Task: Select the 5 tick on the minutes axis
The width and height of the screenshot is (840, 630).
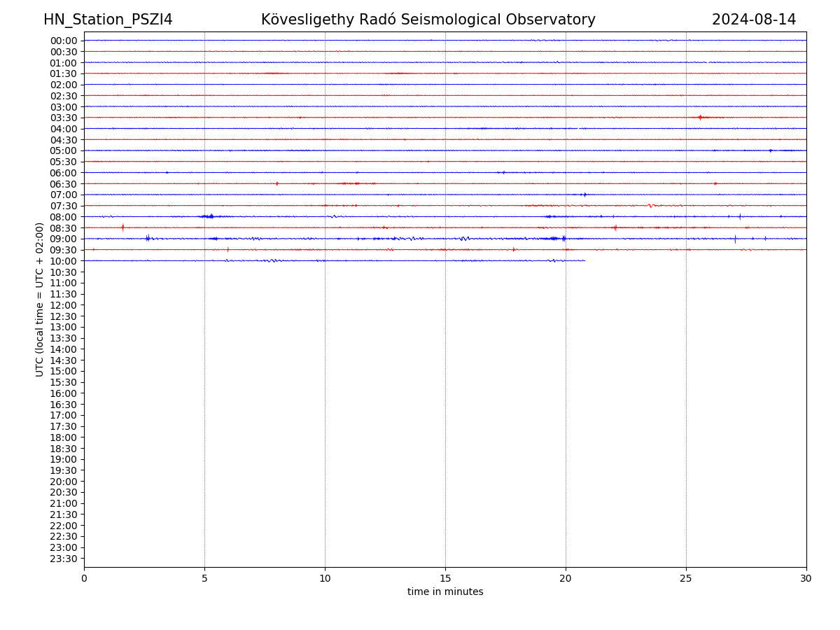Action: pyautogui.click(x=204, y=579)
